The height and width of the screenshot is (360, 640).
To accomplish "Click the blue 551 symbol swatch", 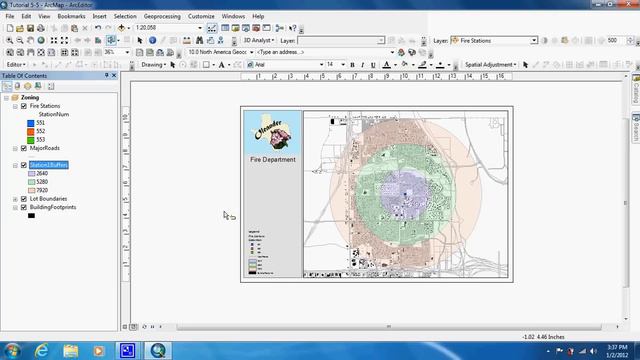I will [31, 123].
